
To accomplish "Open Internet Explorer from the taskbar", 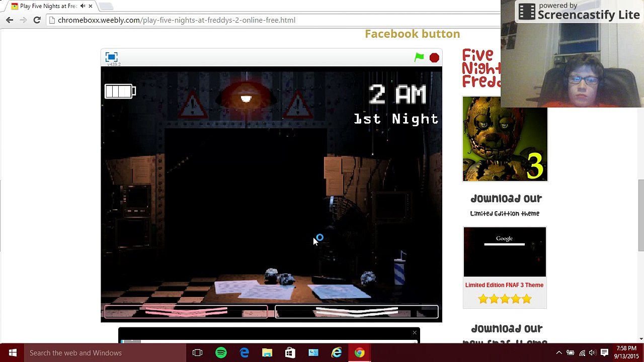I will (x=337, y=352).
